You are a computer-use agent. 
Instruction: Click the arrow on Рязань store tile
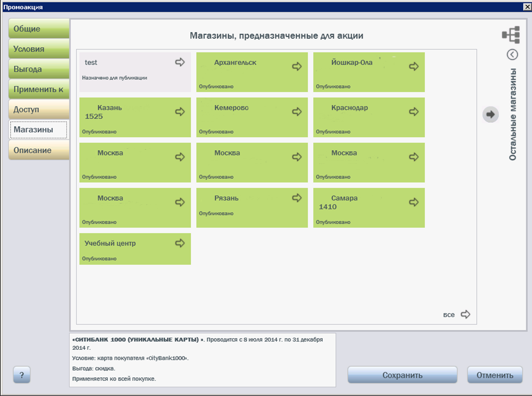point(297,198)
